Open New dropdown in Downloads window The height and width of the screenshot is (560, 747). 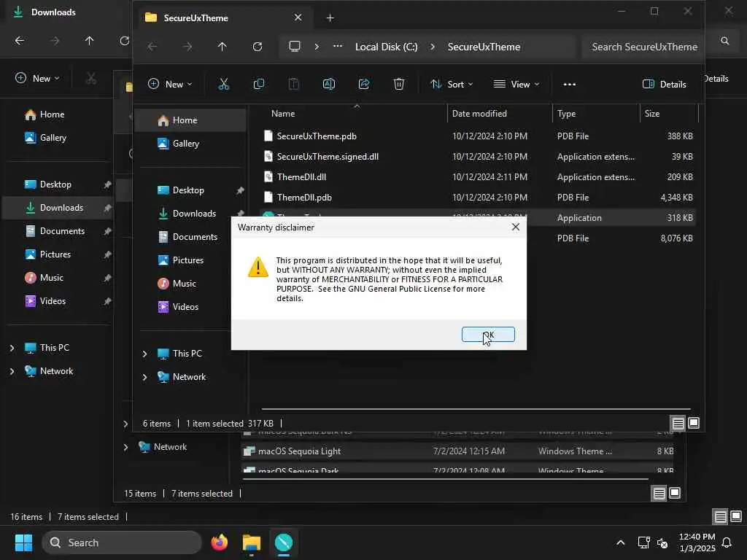click(37, 79)
